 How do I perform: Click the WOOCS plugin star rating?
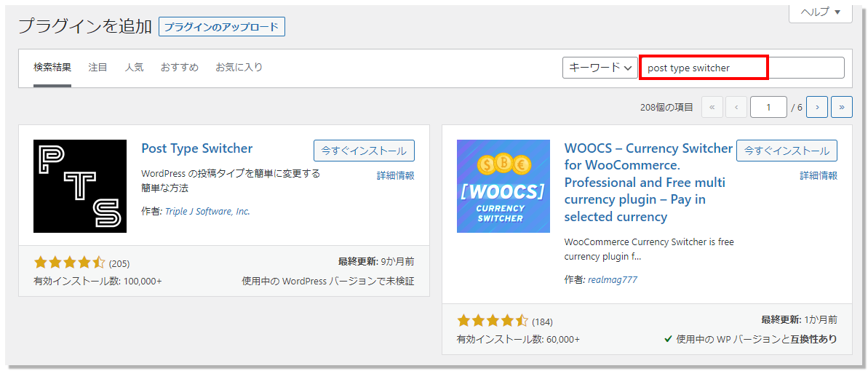(x=492, y=321)
